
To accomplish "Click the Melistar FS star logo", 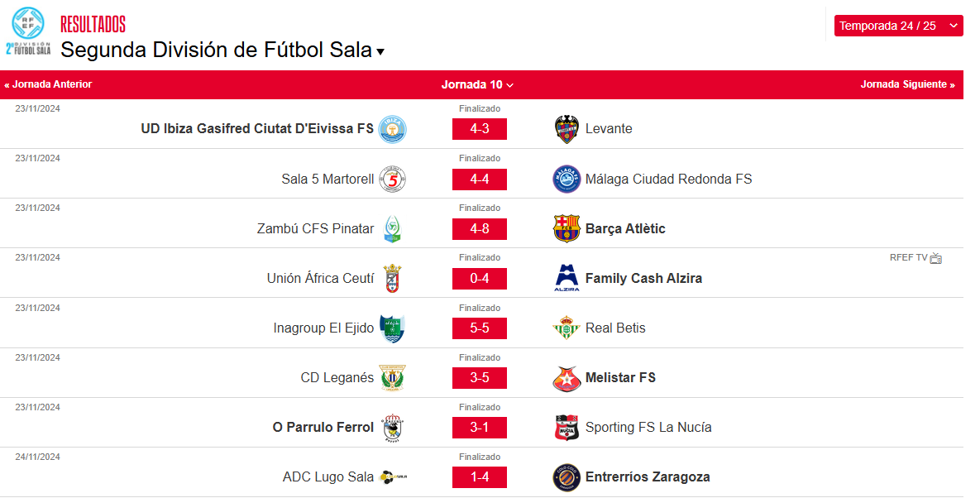I will (x=566, y=378).
